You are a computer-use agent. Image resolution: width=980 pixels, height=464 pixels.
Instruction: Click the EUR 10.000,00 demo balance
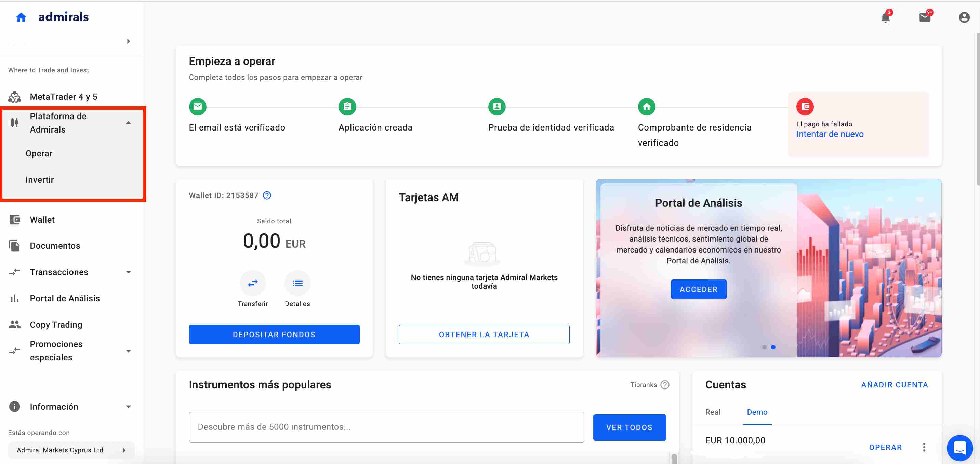(735, 440)
